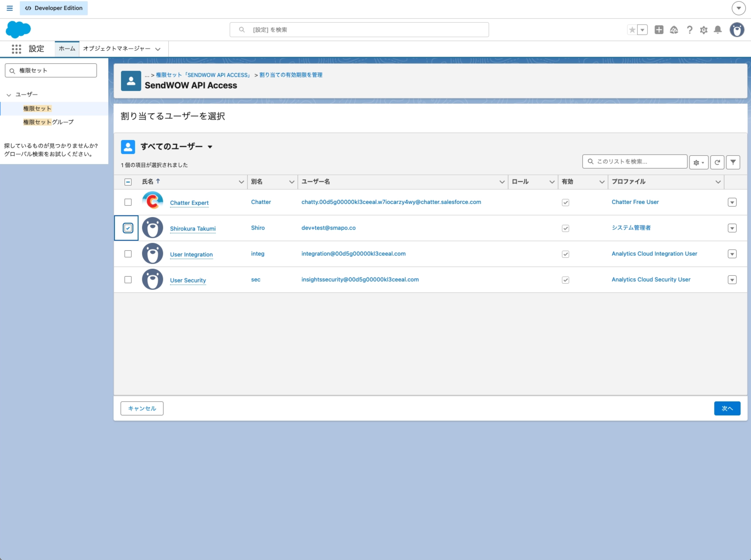
Task: Open the help question mark icon
Action: click(x=690, y=30)
